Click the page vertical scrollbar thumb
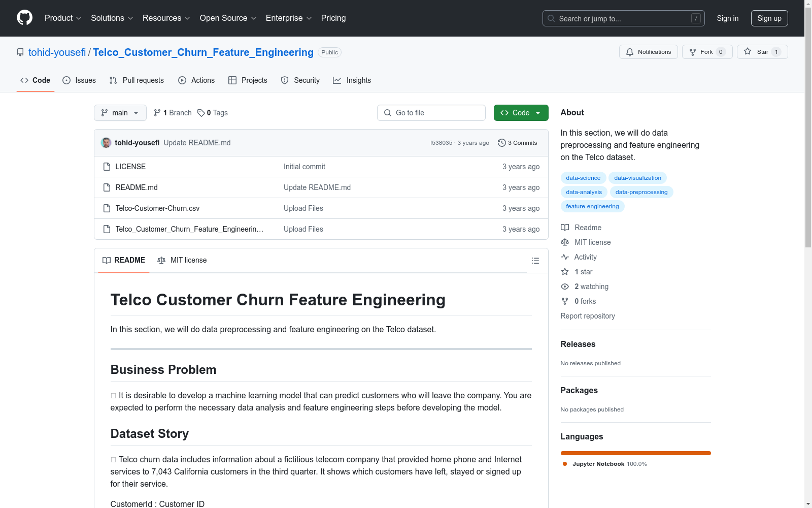 (808, 127)
